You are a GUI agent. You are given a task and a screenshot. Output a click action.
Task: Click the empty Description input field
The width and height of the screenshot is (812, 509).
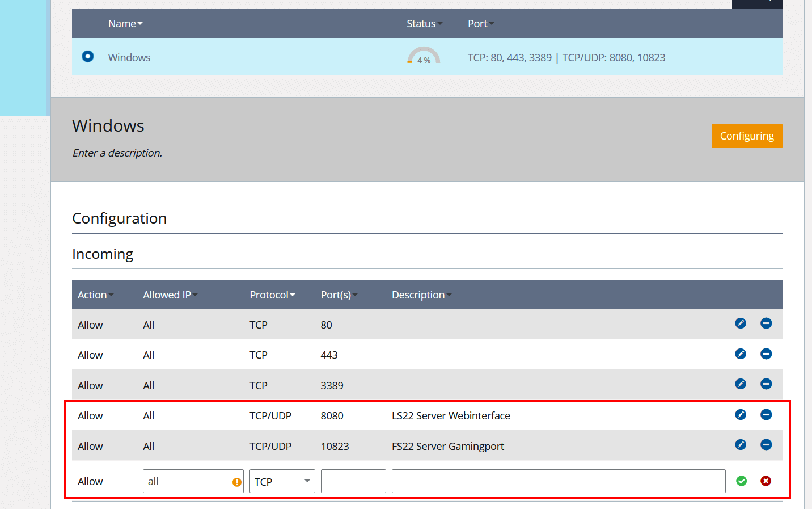pyautogui.click(x=559, y=481)
